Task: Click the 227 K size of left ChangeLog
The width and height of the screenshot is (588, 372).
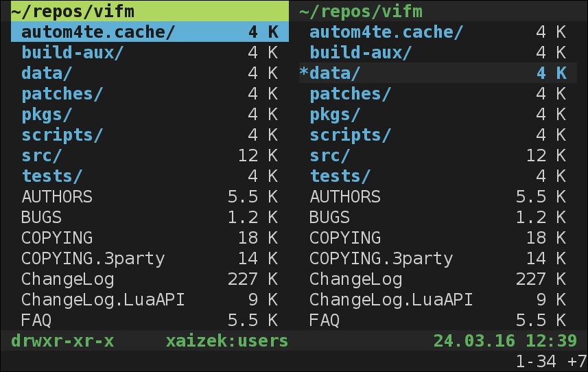Action: tap(252, 279)
